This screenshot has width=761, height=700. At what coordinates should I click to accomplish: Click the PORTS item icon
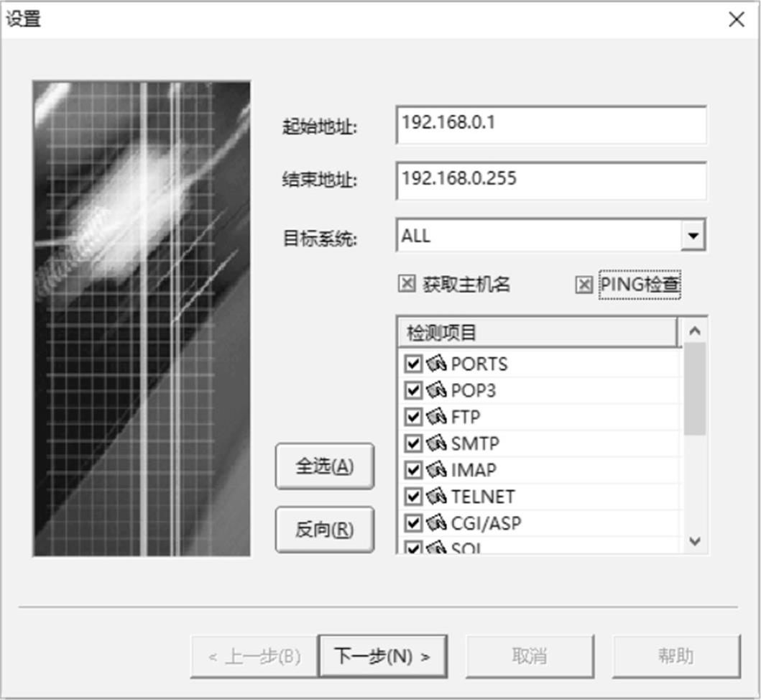click(435, 363)
